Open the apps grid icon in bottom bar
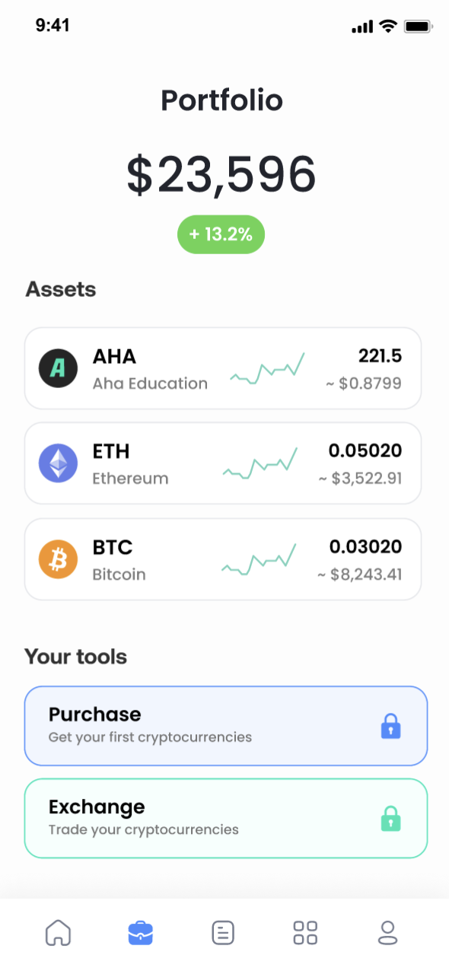Viewport: 449px width, 980px height. 304,932
